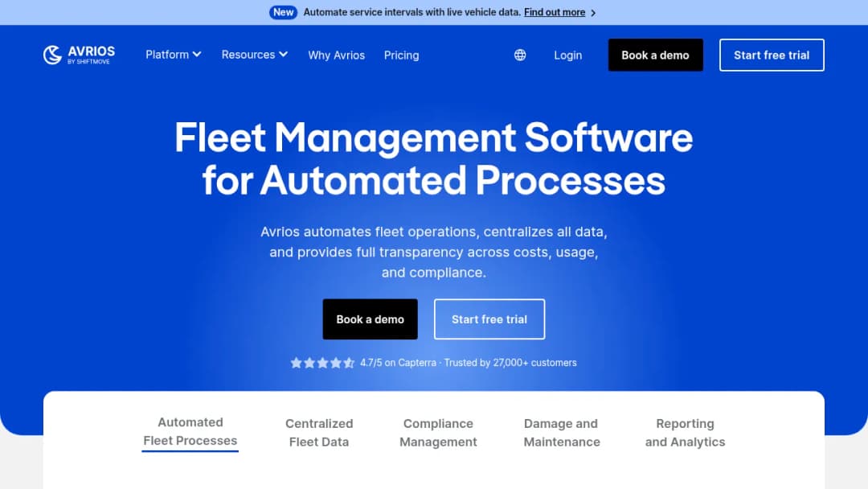Open the Why Avrios page
The image size is (868, 489).
337,55
